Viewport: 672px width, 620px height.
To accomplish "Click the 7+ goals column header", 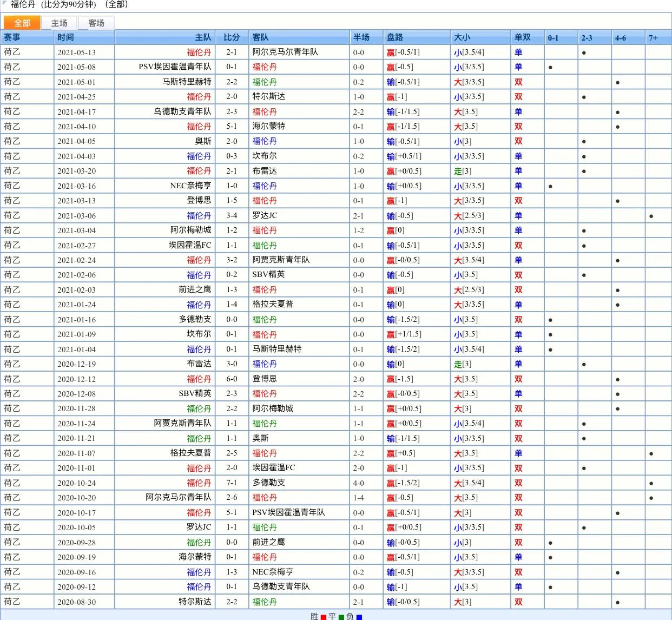I will click(653, 38).
